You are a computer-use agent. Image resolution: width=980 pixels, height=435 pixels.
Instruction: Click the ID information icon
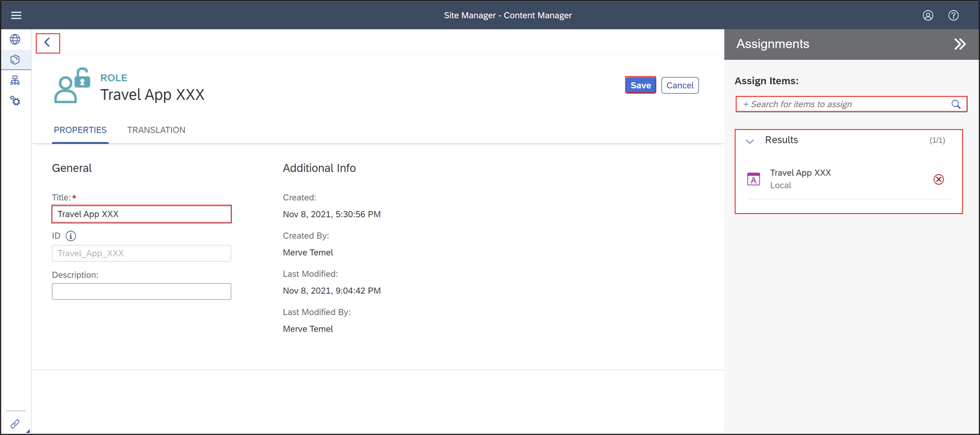click(x=71, y=236)
